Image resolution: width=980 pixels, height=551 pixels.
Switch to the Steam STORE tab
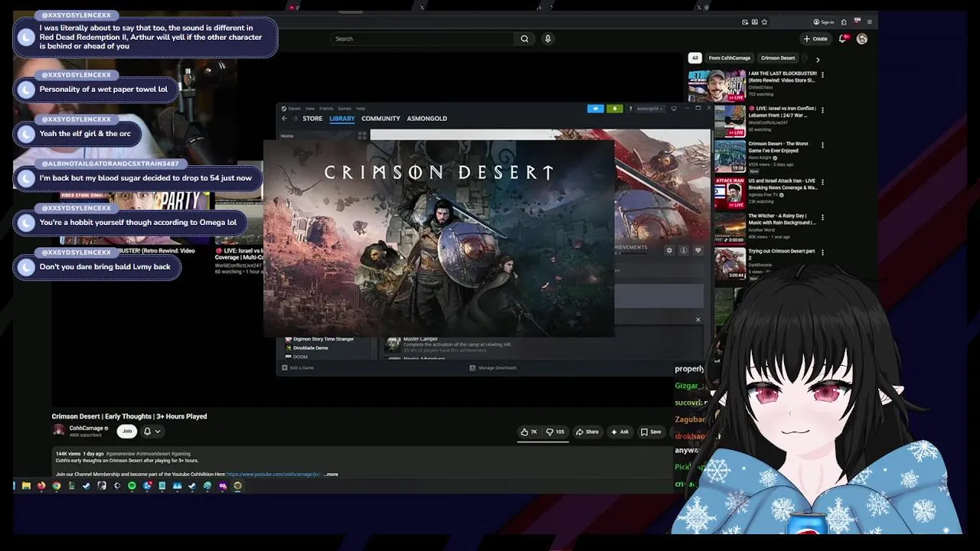(x=312, y=119)
